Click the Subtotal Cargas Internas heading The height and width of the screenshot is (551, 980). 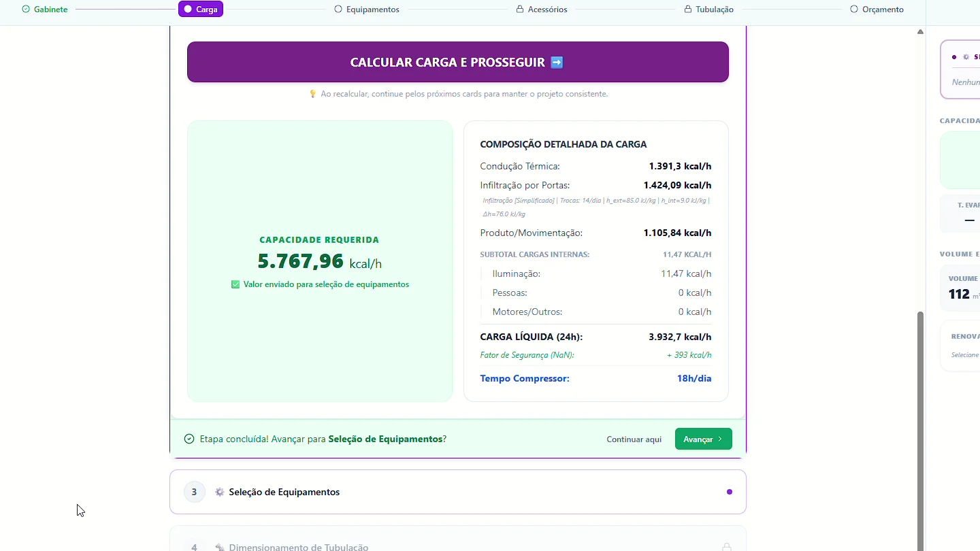coord(535,254)
